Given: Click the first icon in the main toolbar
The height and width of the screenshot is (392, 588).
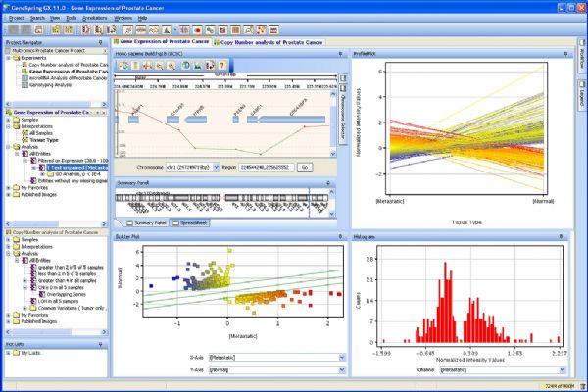Looking at the screenshot, I should [x=11, y=30].
